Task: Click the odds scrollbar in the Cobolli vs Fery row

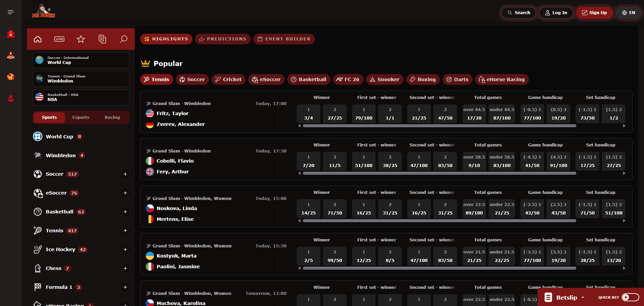Action: tap(440, 173)
